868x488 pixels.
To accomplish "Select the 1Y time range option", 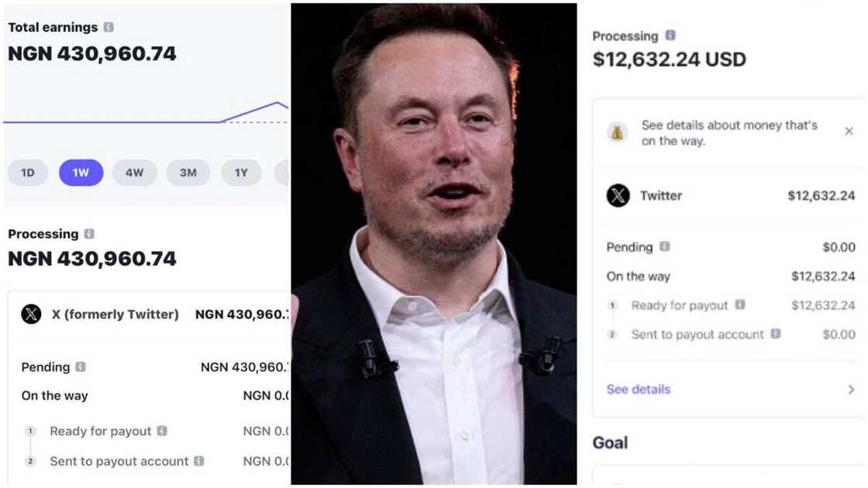I will [x=241, y=173].
